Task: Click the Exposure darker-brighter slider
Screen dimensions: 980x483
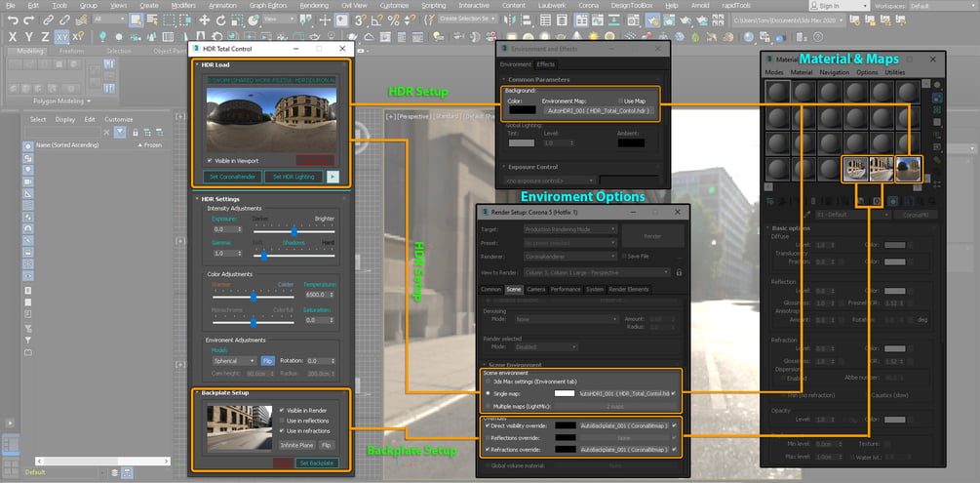Action: pyautogui.click(x=294, y=230)
